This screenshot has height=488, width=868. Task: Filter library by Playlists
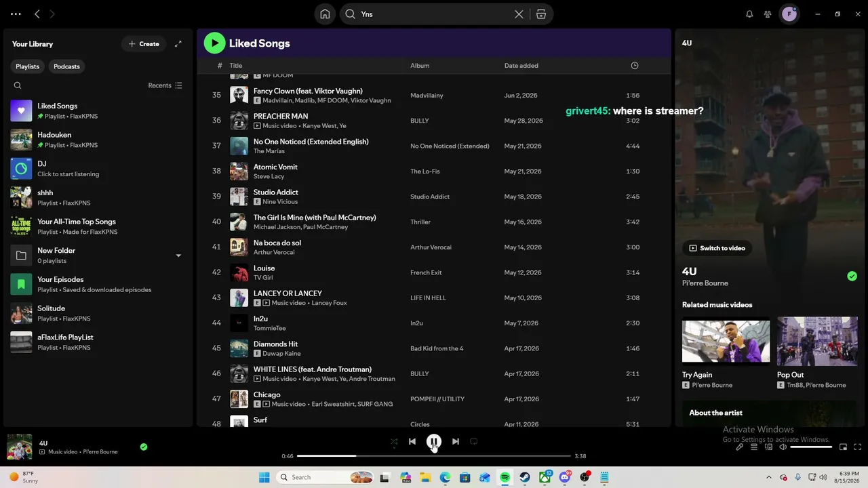point(28,66)
